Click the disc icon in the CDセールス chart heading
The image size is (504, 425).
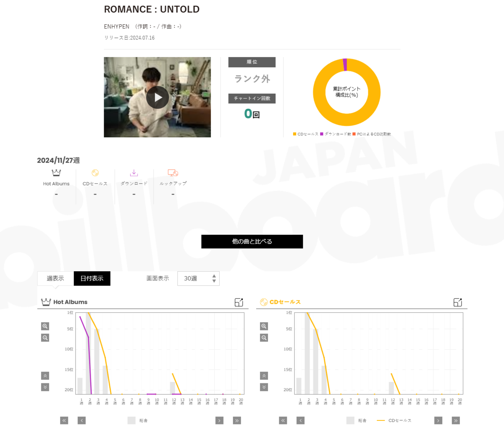coord(264,302)
